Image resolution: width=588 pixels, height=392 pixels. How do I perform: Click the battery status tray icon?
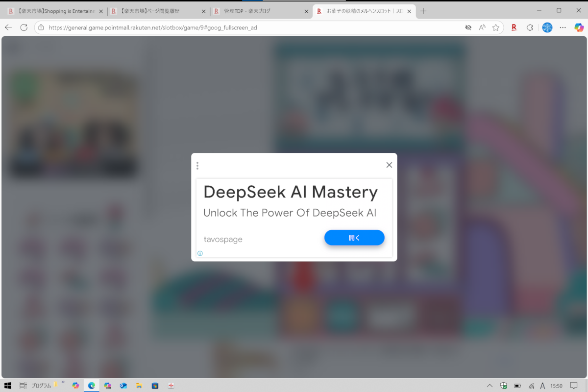pyautogui.click(x=517, y=386)
